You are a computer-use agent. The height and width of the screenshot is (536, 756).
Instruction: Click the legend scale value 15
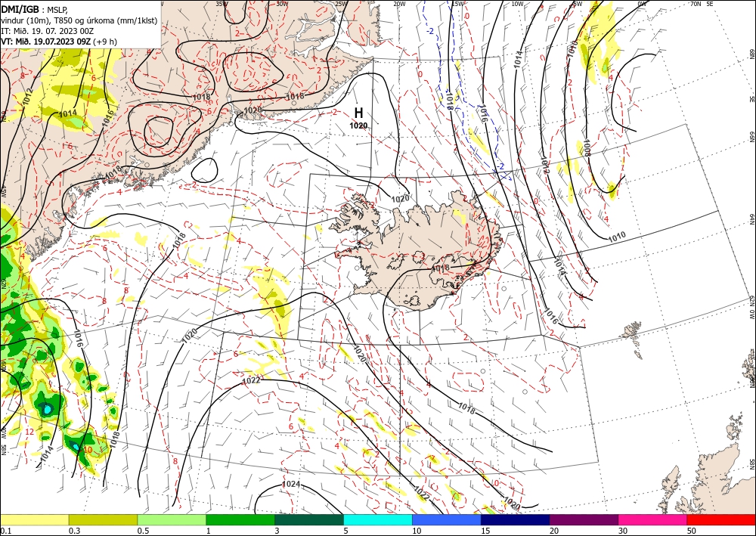click(x=485, y=531)
